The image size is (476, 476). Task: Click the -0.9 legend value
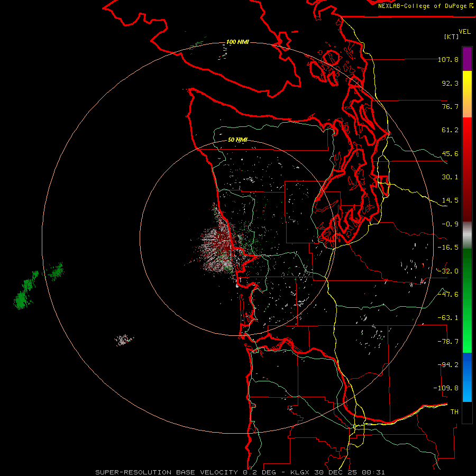click(x=450, y=224)
